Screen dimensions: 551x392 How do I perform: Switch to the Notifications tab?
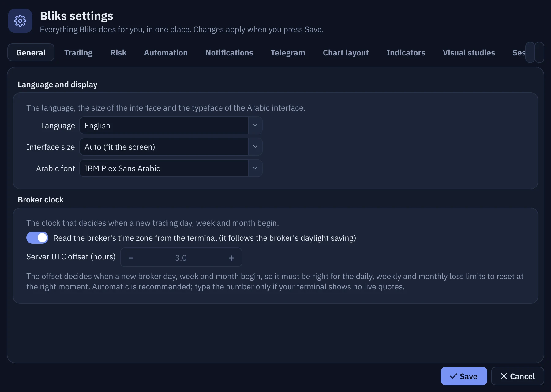pyautogui.click(x=229, y=52)
